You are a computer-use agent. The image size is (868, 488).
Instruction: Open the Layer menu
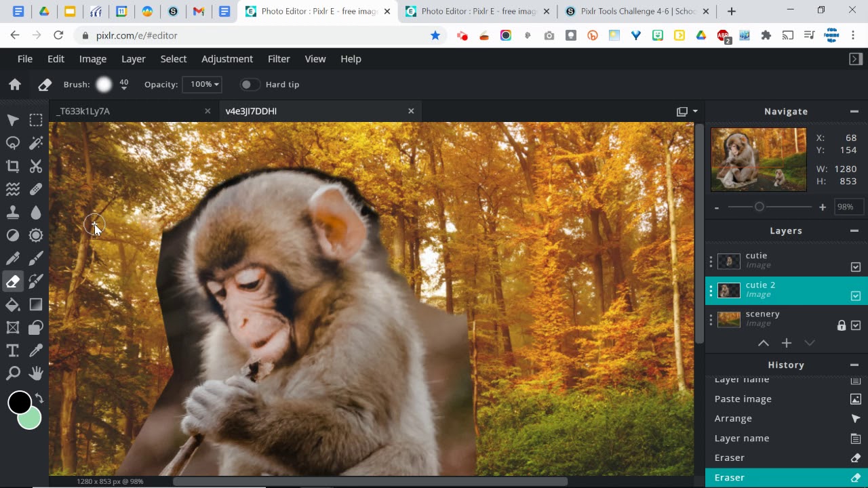click(x=134, y=59)
